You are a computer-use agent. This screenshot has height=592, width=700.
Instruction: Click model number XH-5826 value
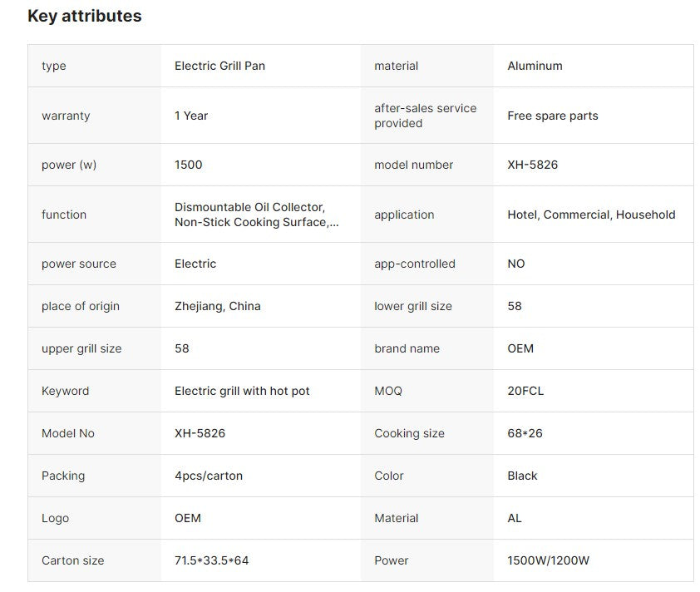click(533, 165)
